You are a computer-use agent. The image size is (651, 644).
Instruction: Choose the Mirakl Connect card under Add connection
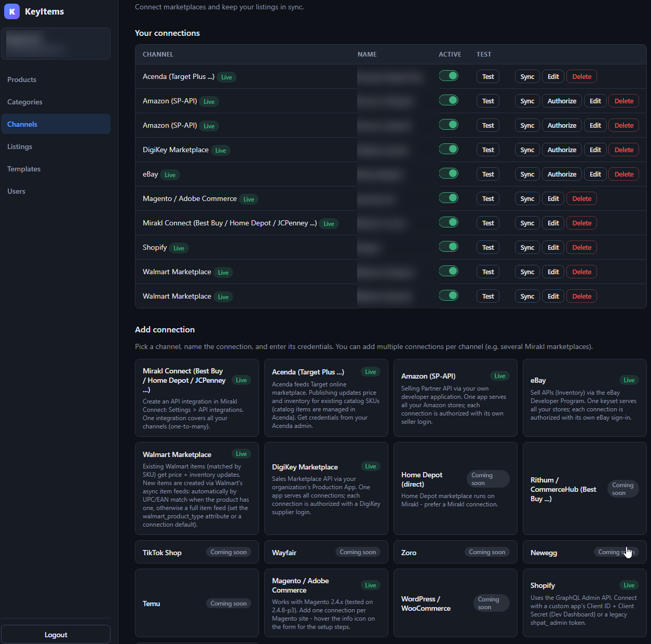[197, 398]
